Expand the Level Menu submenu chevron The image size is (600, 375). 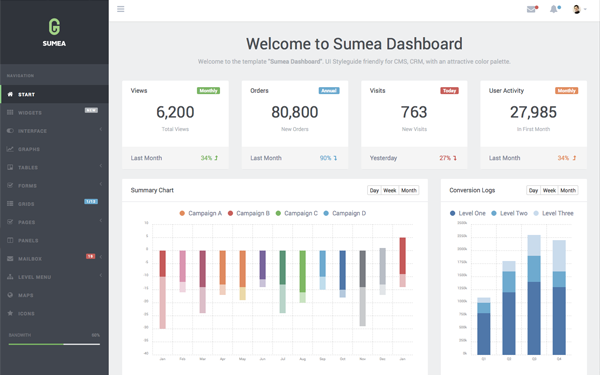point(101,275)
